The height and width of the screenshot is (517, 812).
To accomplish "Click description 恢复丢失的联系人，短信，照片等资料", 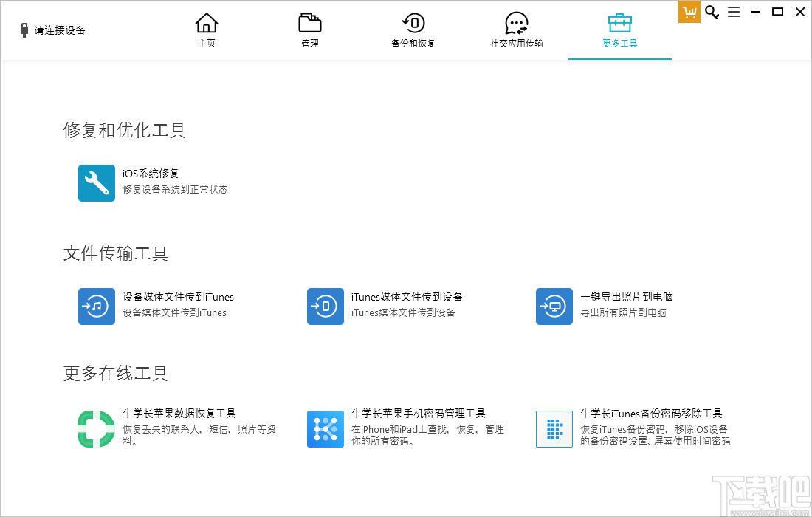I will coord(199,435).
